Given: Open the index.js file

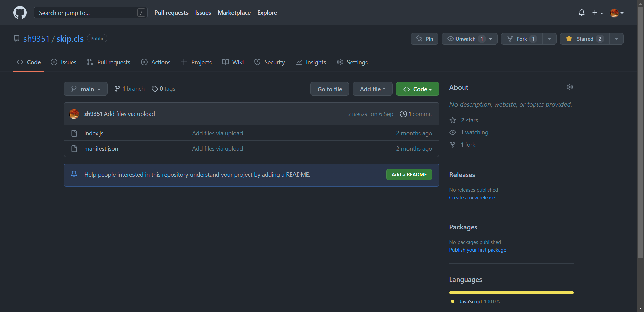Looking at the screenshot, I should tap(94, 133).
